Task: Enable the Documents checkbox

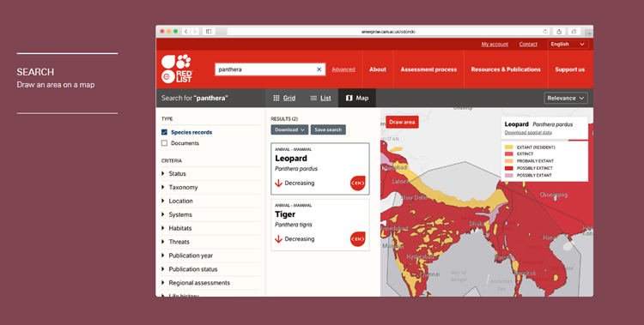Action: (x=164, y=143)
